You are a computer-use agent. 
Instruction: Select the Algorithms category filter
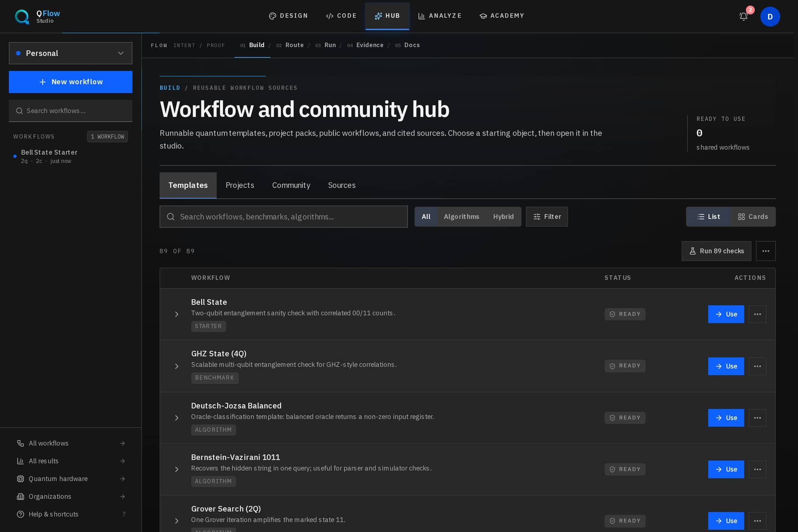pyautogui.click(x=461, y=217)
